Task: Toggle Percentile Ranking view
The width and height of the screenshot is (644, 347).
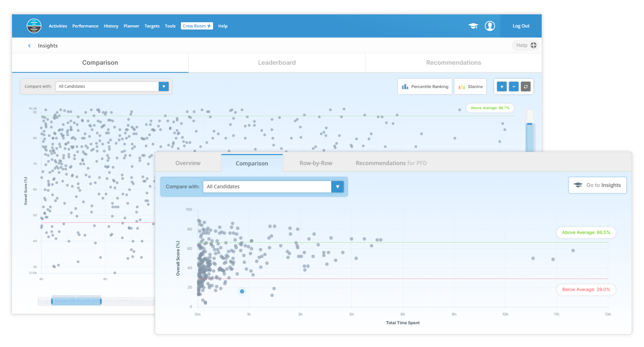Action: [x=425, y=86]
